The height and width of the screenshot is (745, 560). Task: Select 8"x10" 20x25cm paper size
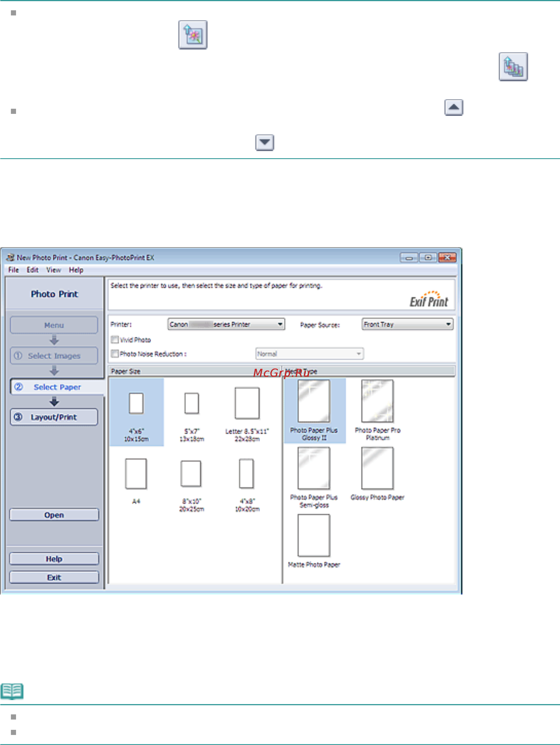click(191, 486)
